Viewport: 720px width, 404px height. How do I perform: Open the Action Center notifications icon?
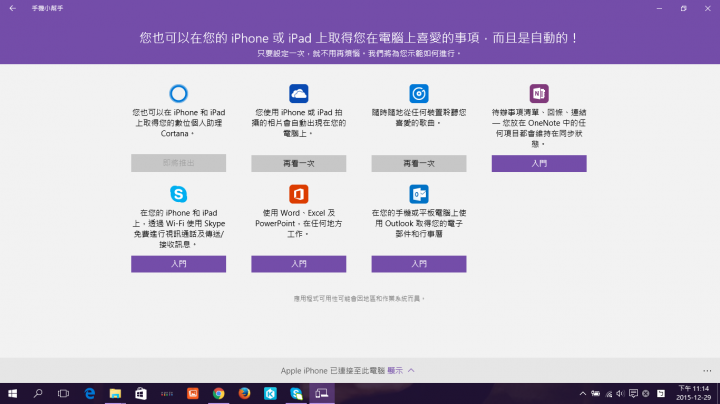coord(634,393)
